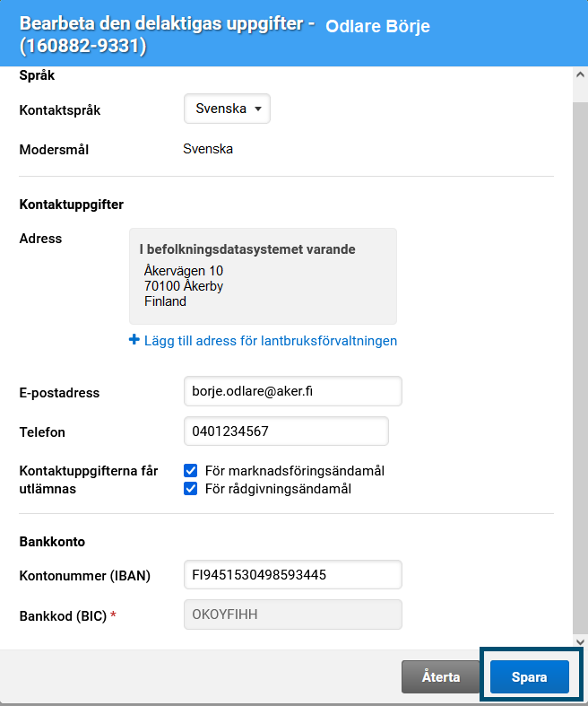Screen dimensions: 588x706
Task: Toggle the För marknadsföringsändamål checkbox
Action: pyautogui.click(x=190, y=471)
